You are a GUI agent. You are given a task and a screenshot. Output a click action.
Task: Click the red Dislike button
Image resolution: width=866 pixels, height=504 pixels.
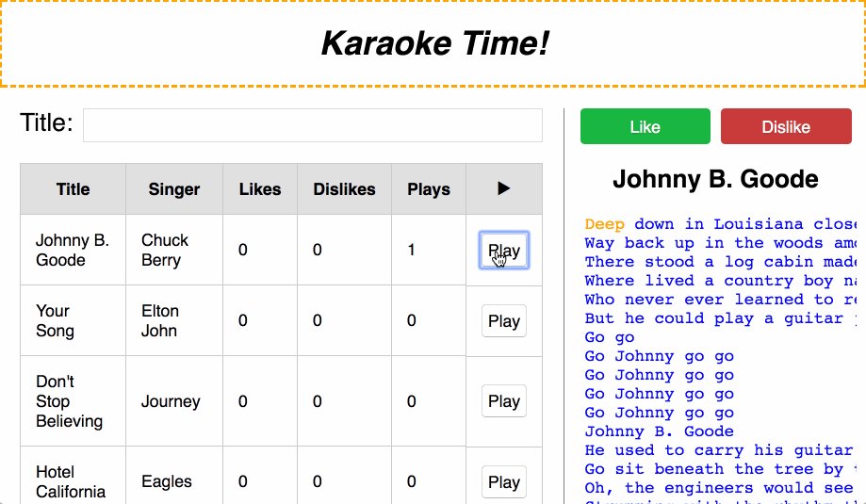(x=786, y=126)
